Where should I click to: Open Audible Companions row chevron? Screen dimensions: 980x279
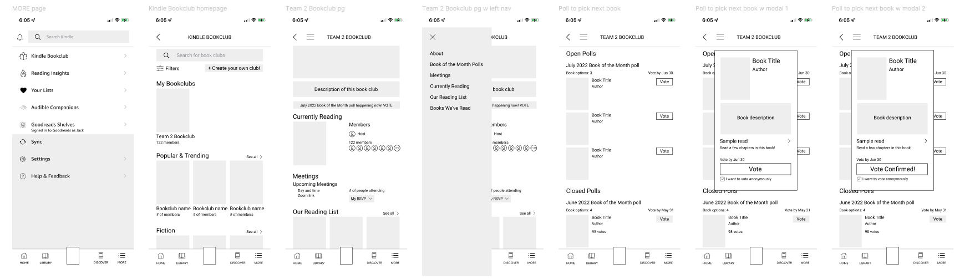pos(125,108)
